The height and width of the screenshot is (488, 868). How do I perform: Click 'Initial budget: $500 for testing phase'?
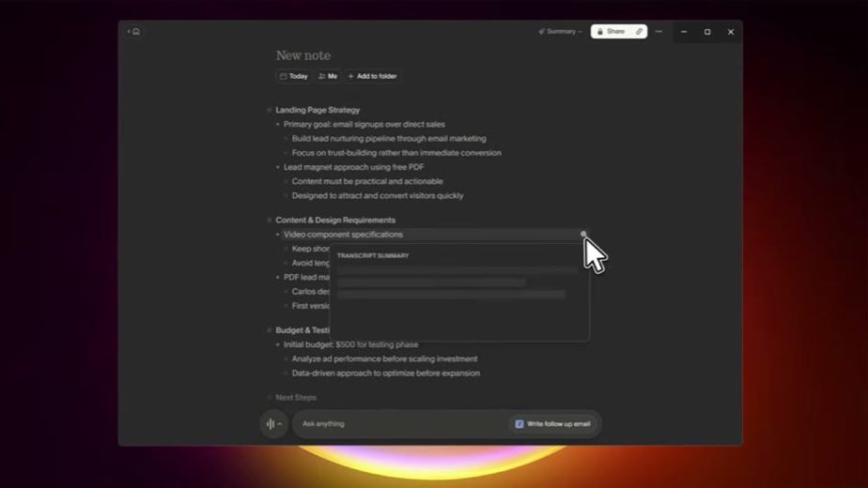pyautogui.click(x=351, y=344)
